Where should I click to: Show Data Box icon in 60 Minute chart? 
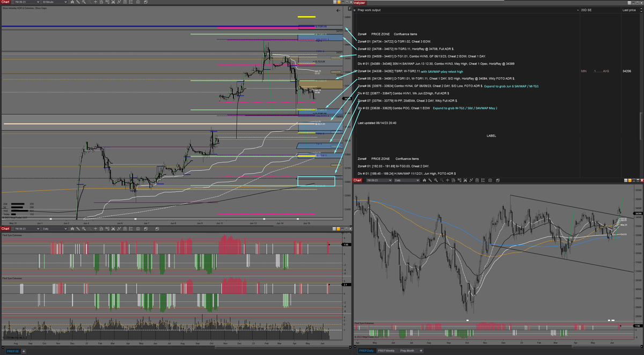[107, 3]
